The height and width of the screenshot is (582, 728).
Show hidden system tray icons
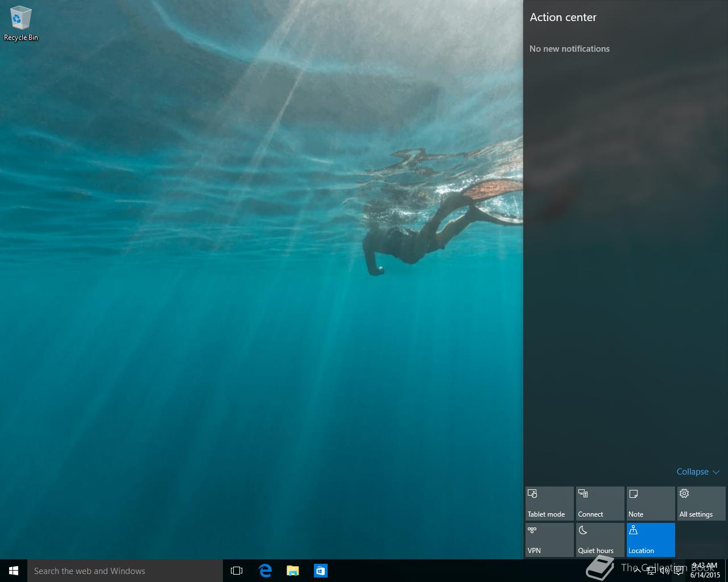[x=637, y=571]
